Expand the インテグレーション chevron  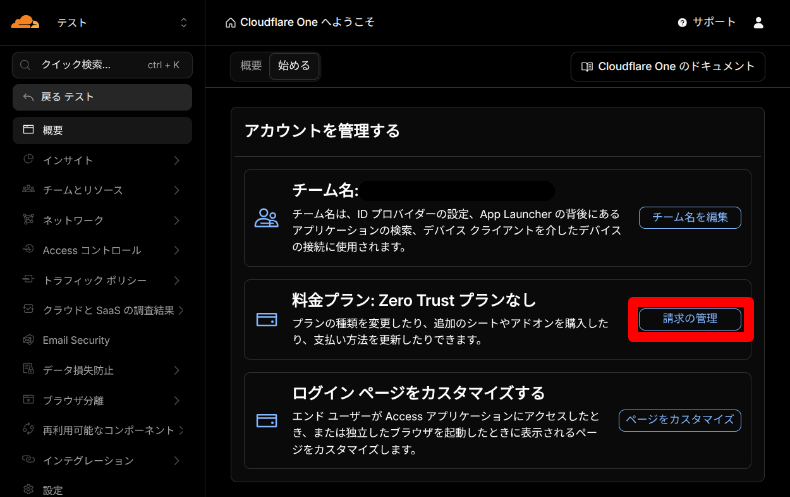tap(176, 460)
